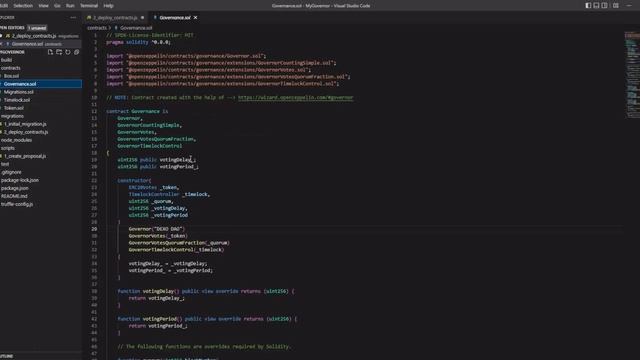Click 'function votingPeriod()' on line 42
Viewport: 640px width, 360px height.
[x=150, y=319]
